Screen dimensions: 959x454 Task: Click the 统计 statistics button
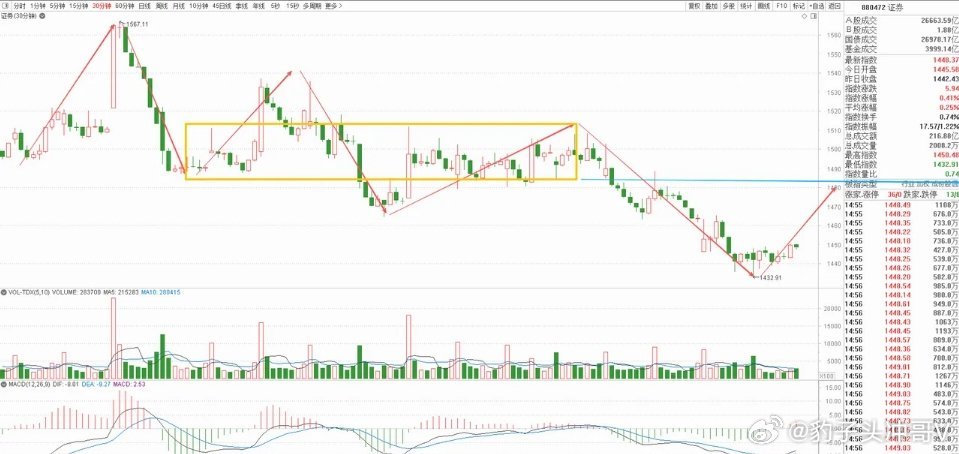(x=746, y=6)
